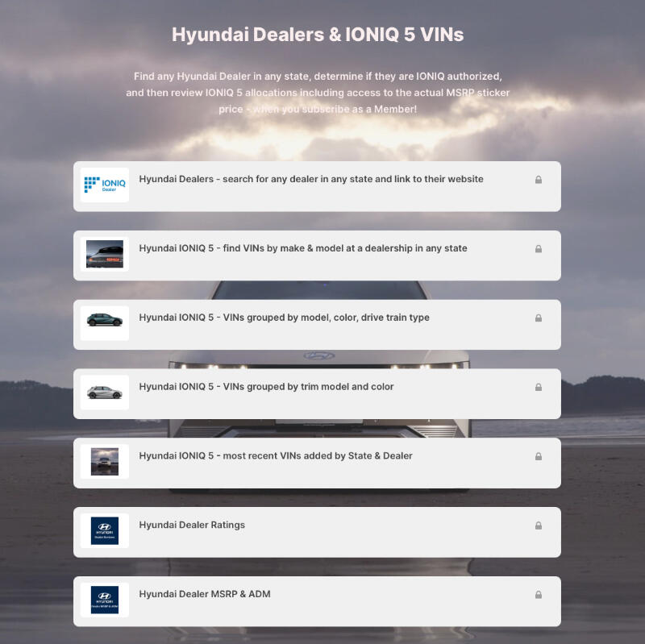The image size is (645, 644).
Task: Click the lock icon in the Hyundai Dealers search row
Action: pos(539,180)
